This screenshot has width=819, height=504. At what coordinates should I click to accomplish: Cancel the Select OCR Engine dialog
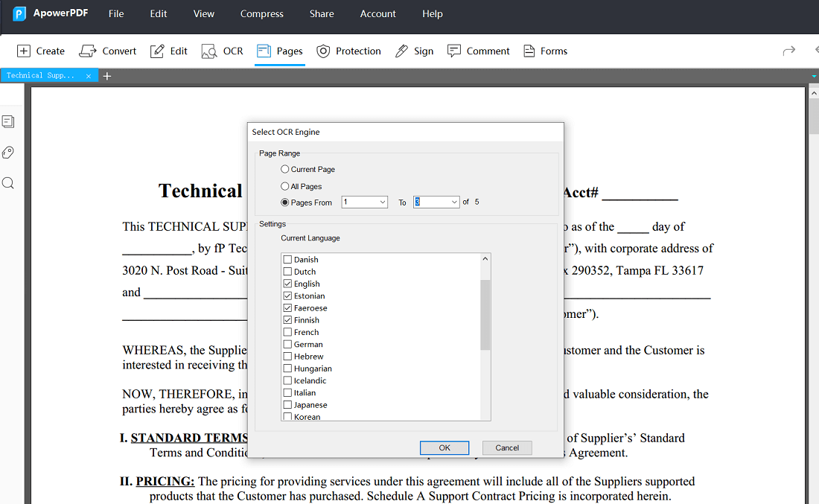507,447
